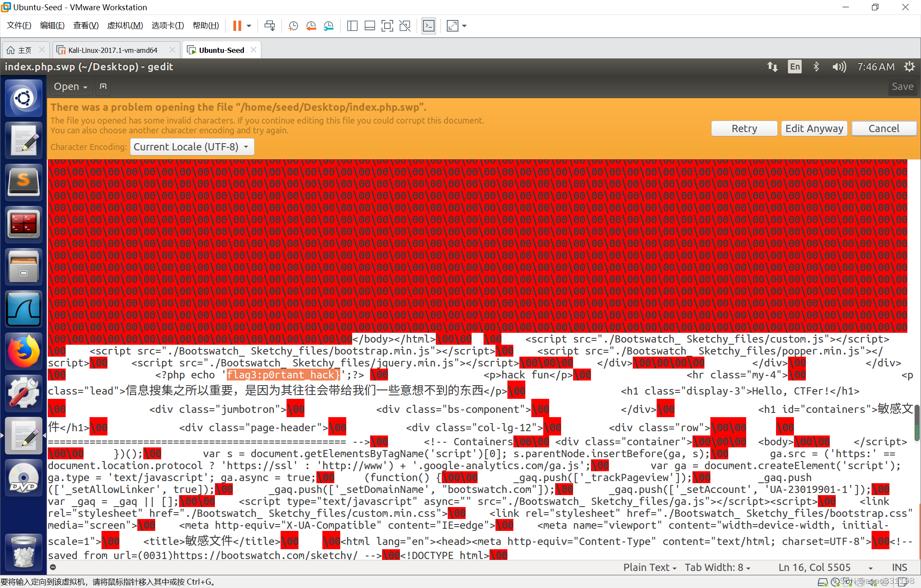This screenshot has width=921, height=588.
Task: Click the Retry button
Action: (x=744, y=129)
